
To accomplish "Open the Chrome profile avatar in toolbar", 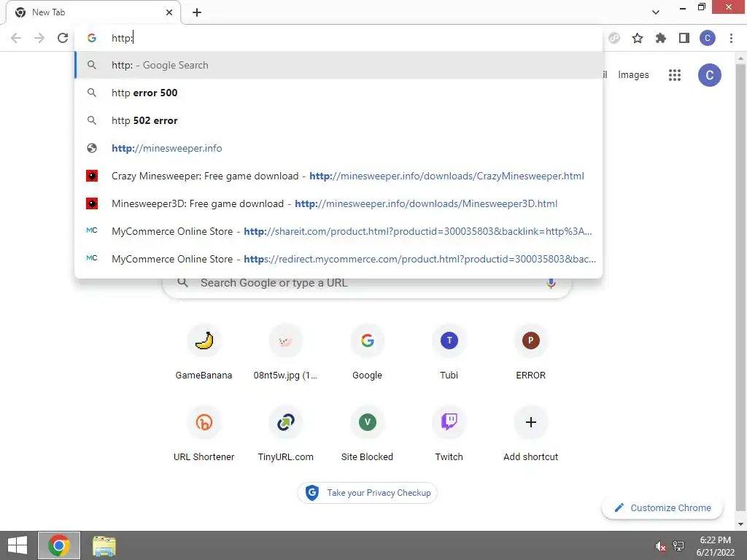I will (x=708, y=38).
